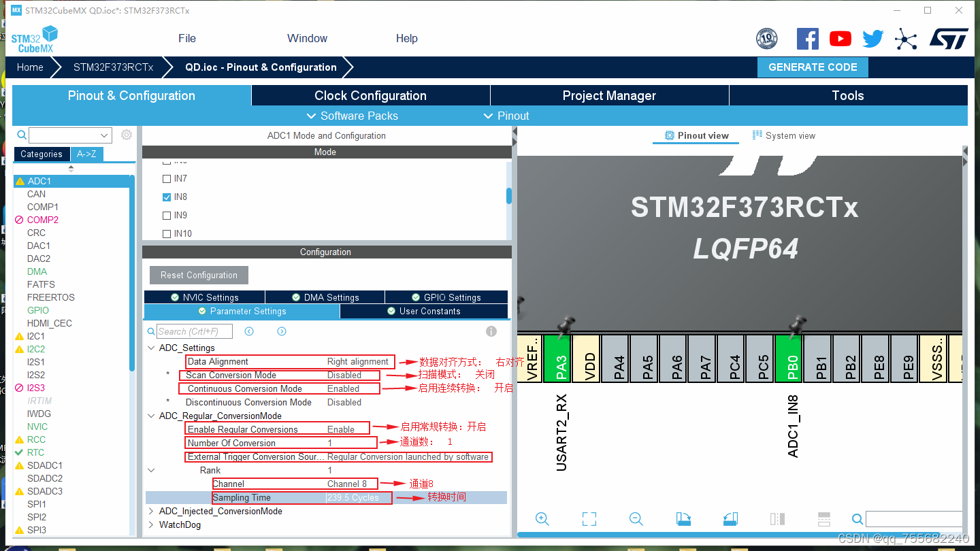Expand the Software Packs menu

tap(352, 116)
